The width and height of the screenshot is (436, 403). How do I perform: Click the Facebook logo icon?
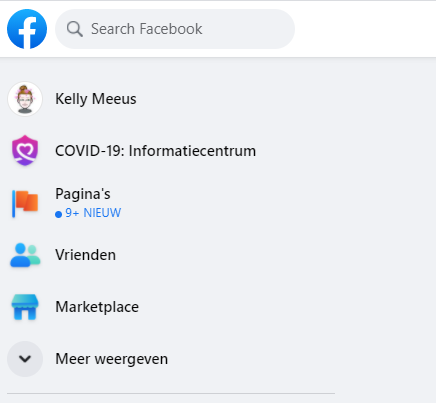27,29
